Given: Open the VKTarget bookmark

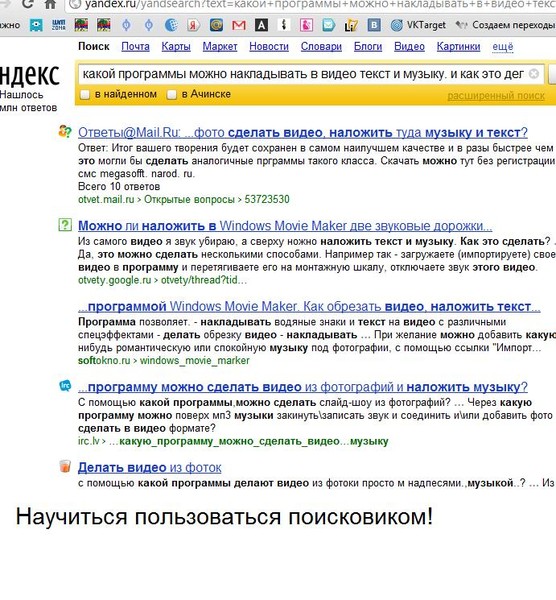Looking at the screenshot, I should 419,25.
